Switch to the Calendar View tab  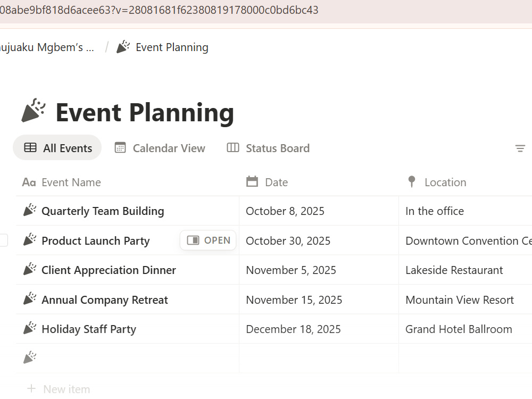click(160, 148)
